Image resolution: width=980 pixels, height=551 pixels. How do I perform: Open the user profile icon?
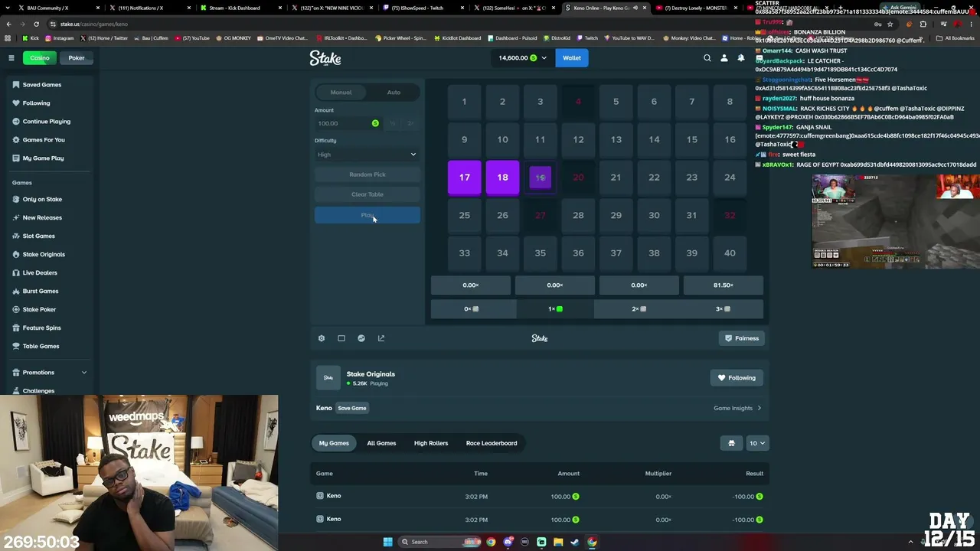tap(724, 58)
